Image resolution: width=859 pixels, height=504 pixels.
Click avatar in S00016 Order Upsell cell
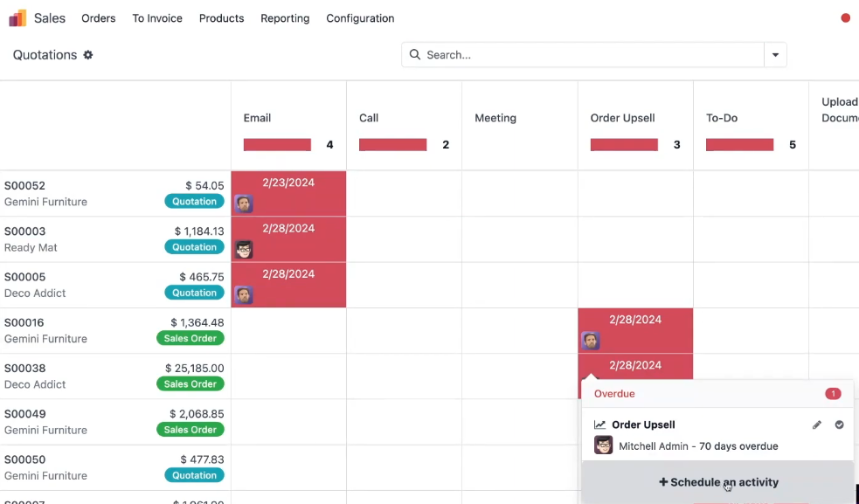(x=591, y=341)
